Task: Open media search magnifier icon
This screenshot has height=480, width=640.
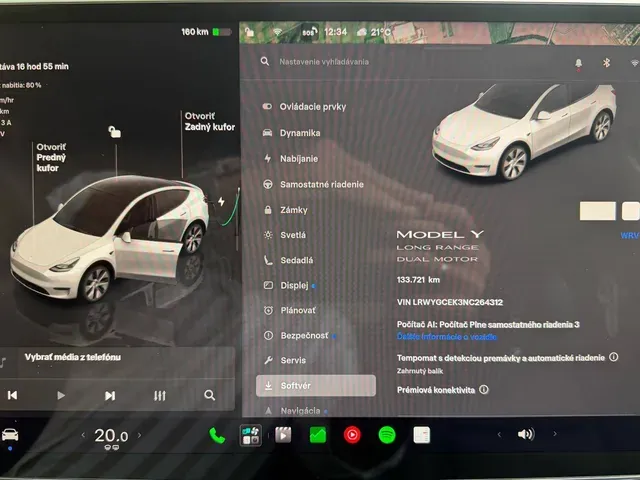Action: tap(209, 395)
